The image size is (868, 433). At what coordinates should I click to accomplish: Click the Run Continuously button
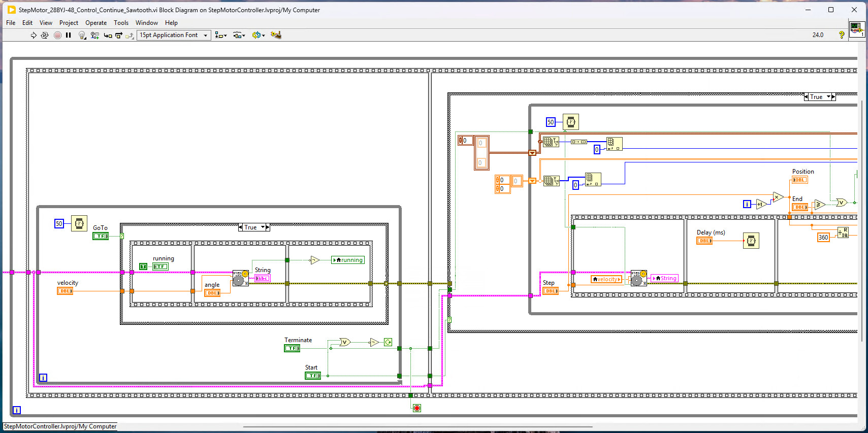point(45,35)
